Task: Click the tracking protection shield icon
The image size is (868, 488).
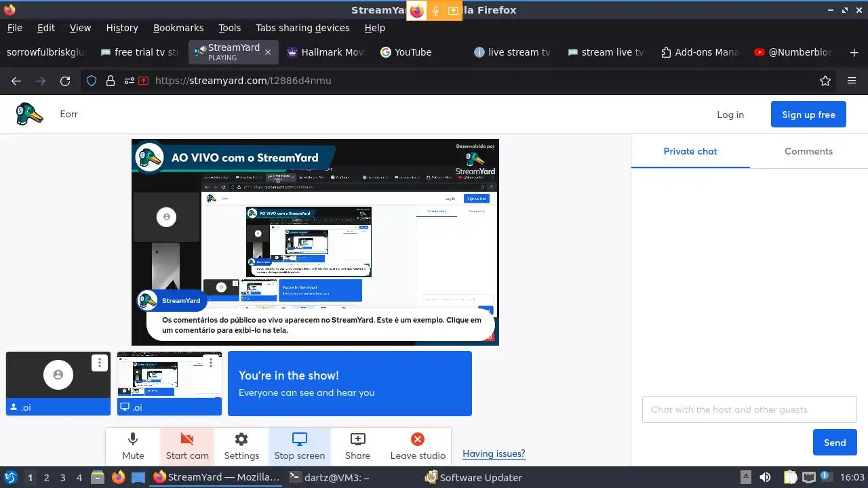Action: coord(92,81)
